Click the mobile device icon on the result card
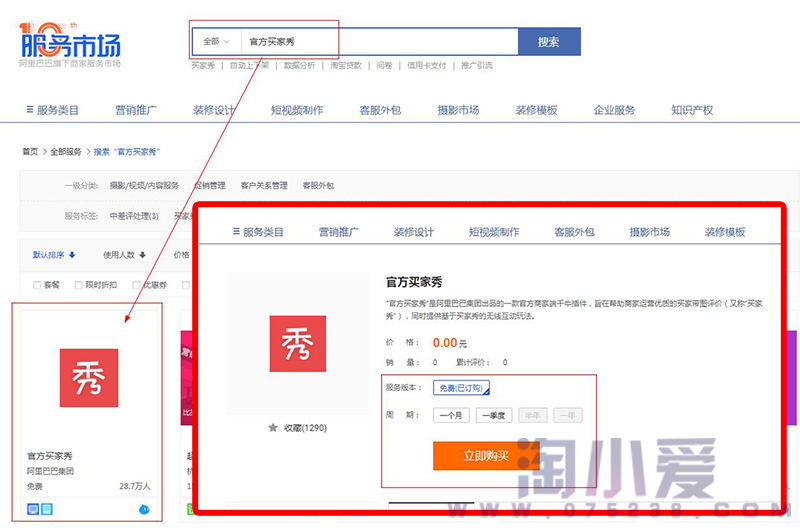 coord(46,509)
